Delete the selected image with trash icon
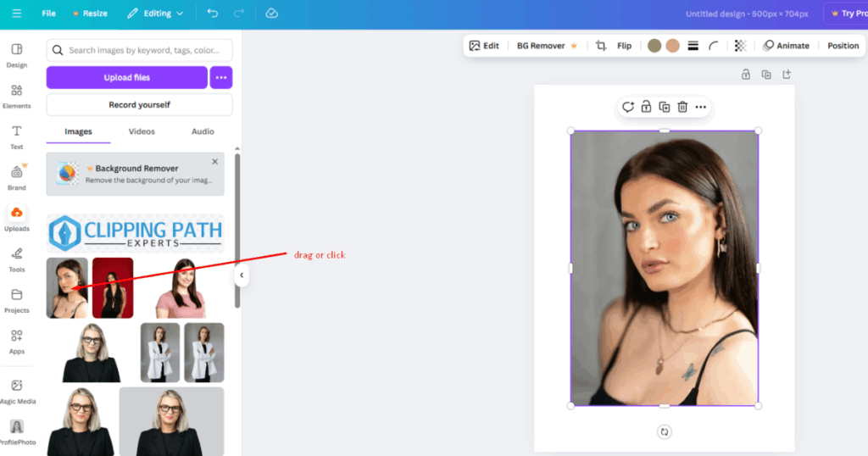The image size is (868, 456). point(682,107)
